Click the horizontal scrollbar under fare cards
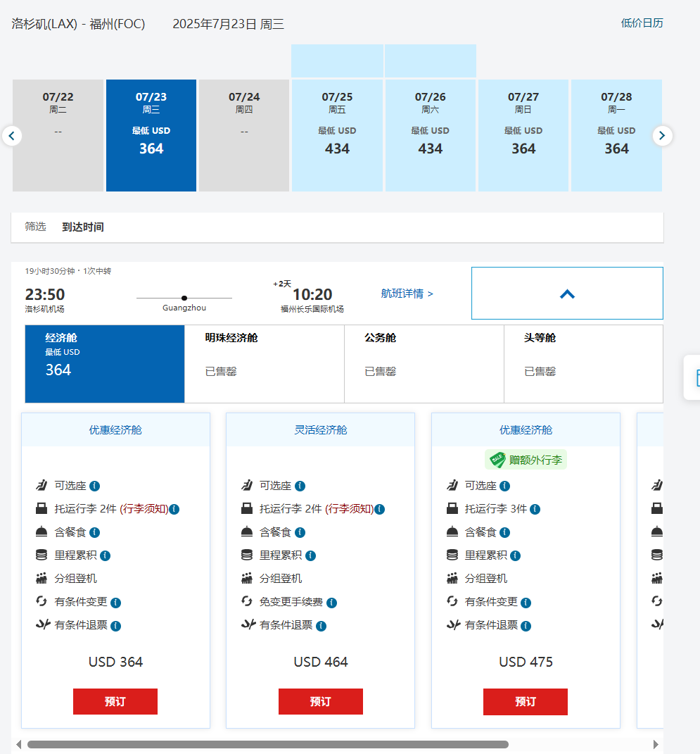 267,744
